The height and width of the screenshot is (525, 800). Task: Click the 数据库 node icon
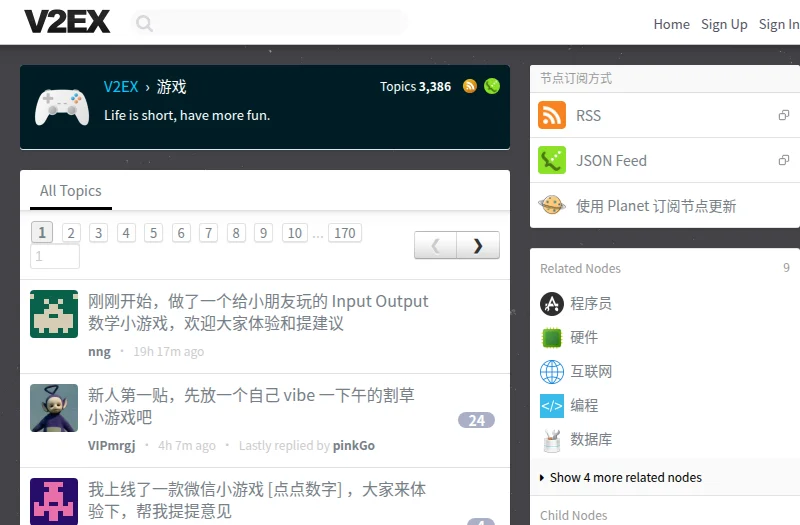552,440
